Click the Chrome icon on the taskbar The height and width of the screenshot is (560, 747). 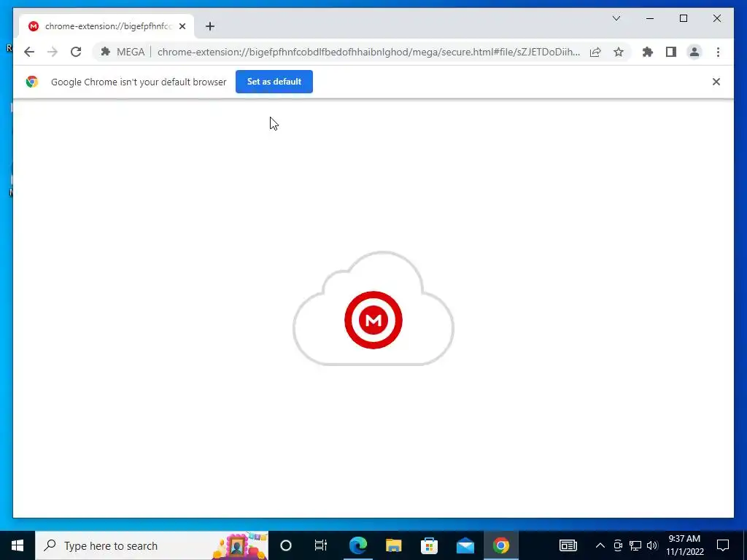click(x=500, y=545)
